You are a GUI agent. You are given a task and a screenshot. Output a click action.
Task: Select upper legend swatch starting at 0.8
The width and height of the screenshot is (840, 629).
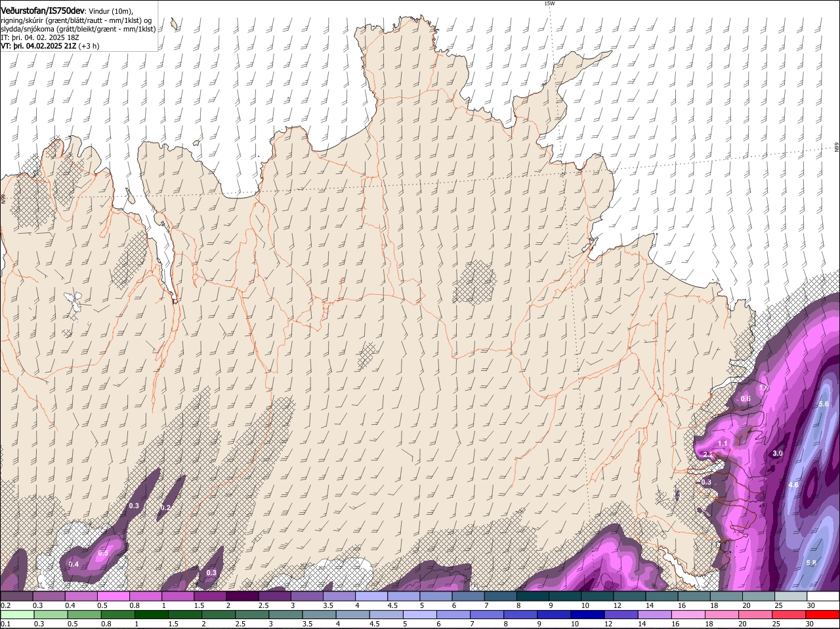click(146, 596)
